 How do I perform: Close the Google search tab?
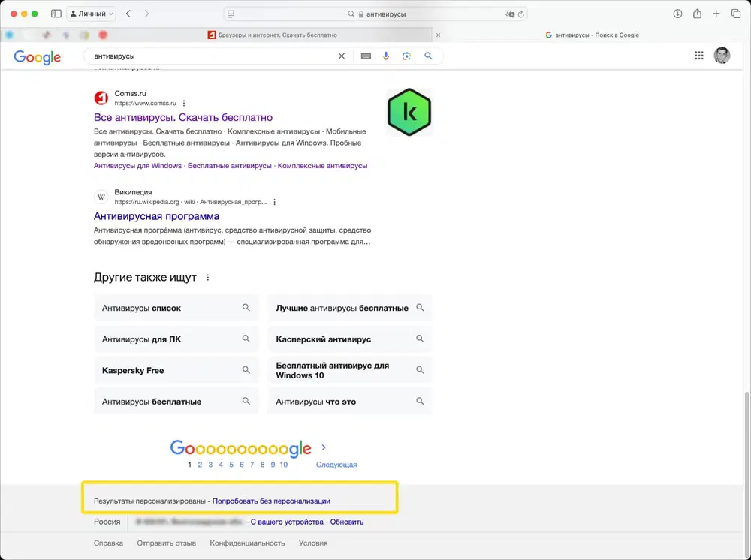[439, 35]
